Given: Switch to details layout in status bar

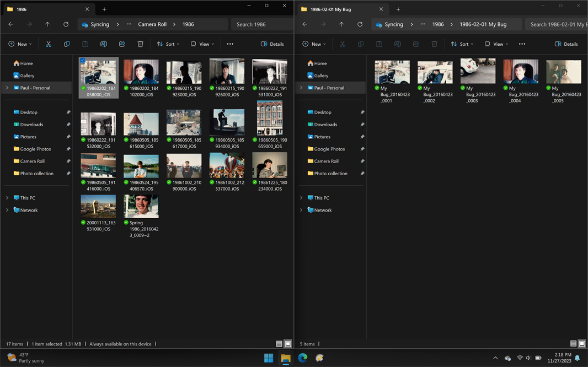Looking at the screenshot, I should coord(280,343).
